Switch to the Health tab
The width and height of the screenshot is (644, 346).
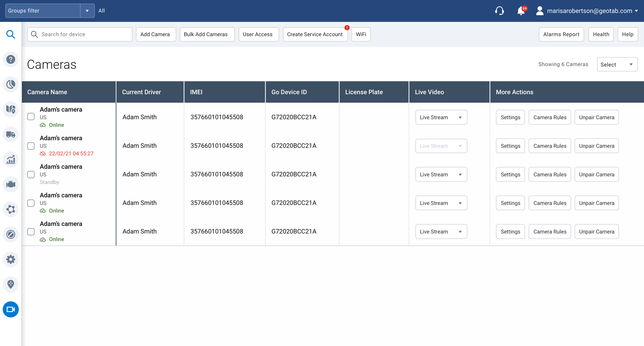[601, 34]
